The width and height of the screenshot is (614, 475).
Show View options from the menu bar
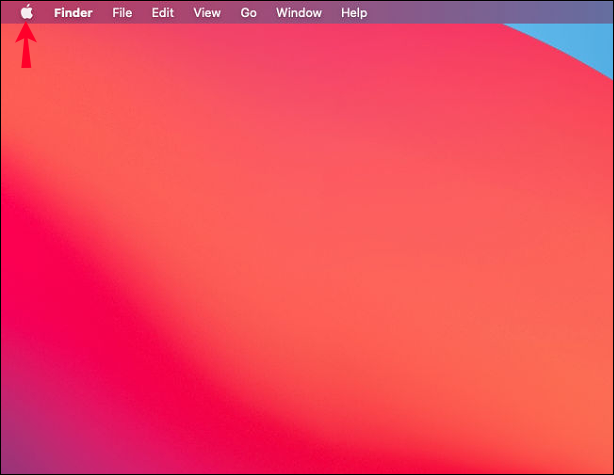207,13
